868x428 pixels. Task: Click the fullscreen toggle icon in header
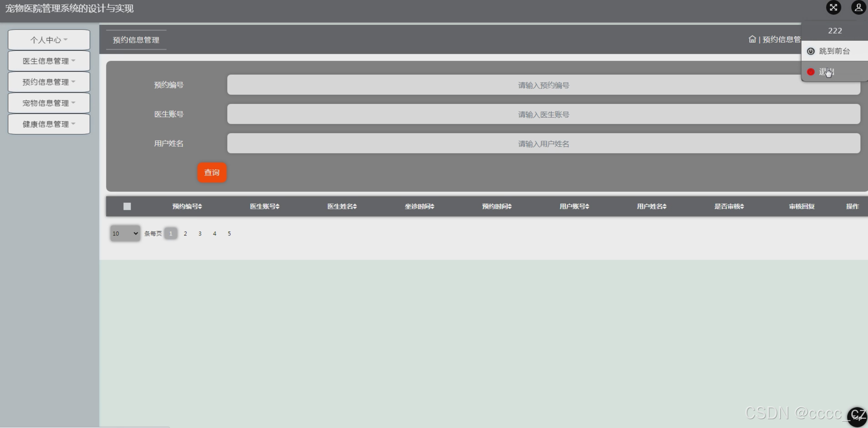pos(833,8)
